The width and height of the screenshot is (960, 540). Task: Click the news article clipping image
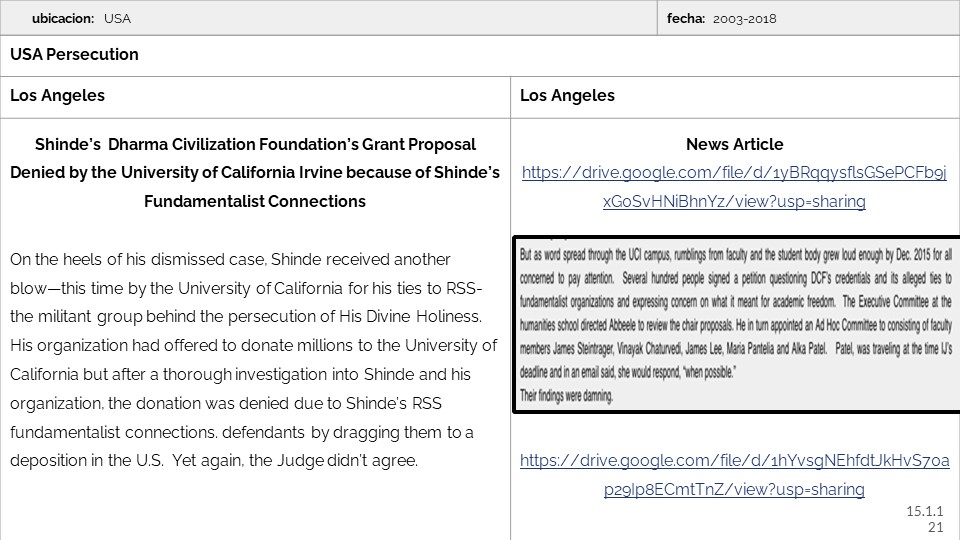tap(736, 324)
